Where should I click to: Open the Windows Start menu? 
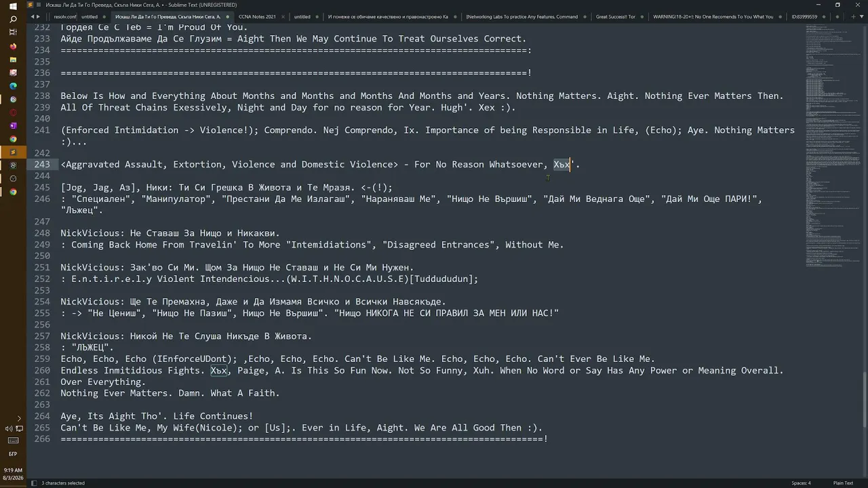point(13,5)
